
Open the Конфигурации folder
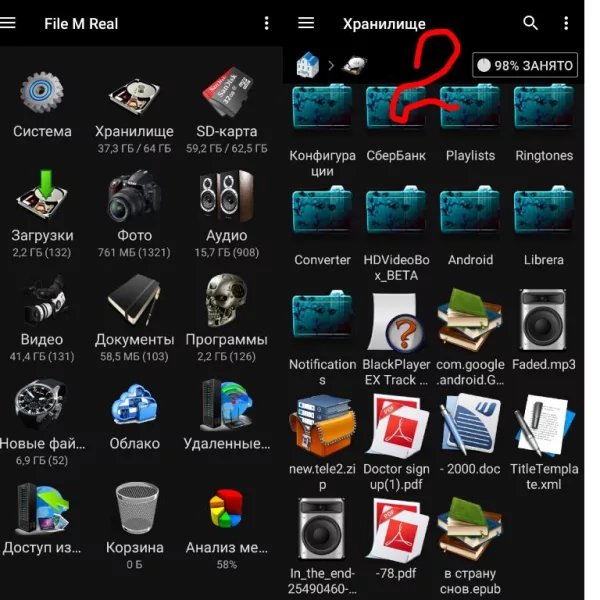tap(322, 109)
